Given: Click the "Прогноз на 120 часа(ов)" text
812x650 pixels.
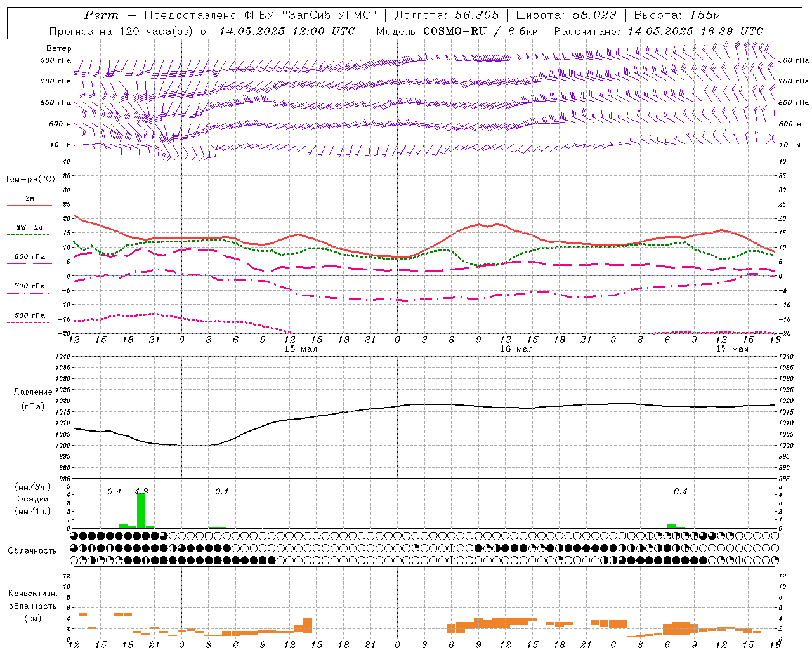Looking at the screenshot, I should tap(122, 31).
